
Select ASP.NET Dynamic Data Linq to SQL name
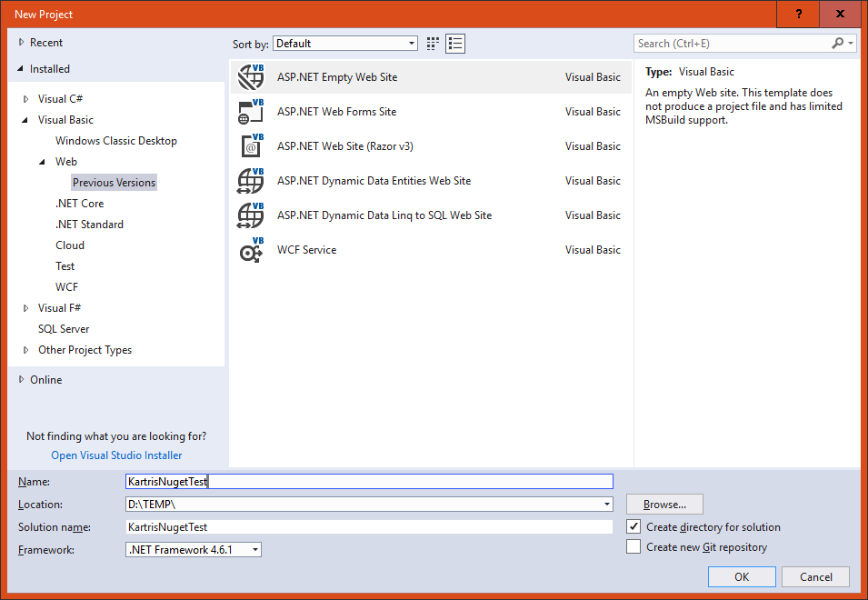384,215
